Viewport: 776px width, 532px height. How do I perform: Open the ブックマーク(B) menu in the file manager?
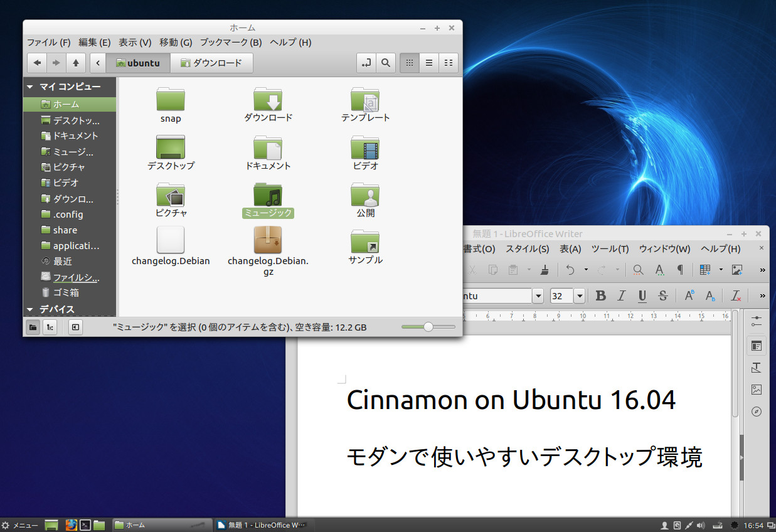(x=230, y=42)
